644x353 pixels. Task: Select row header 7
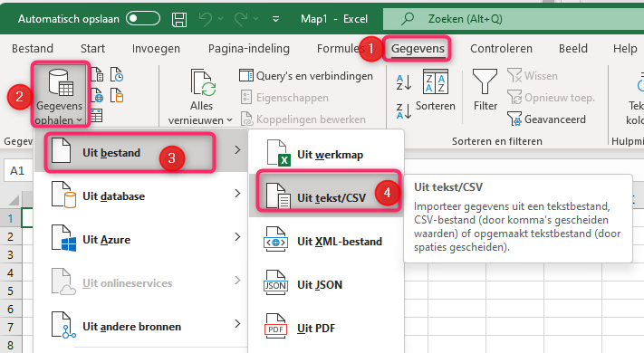coord(10,327)
